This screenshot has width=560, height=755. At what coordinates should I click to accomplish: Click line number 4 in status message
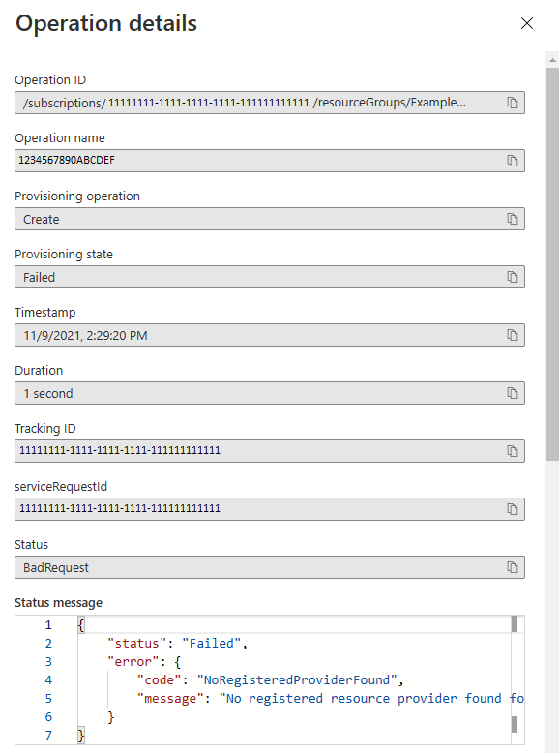coord(48,679)
